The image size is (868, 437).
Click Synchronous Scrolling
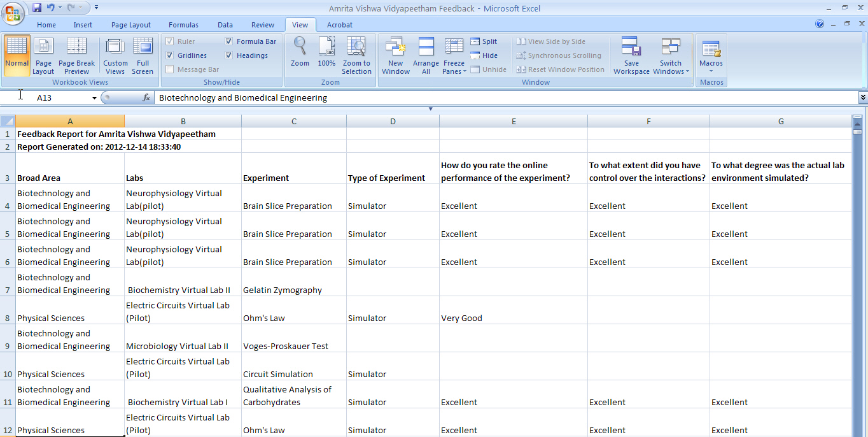pos(559,55)
